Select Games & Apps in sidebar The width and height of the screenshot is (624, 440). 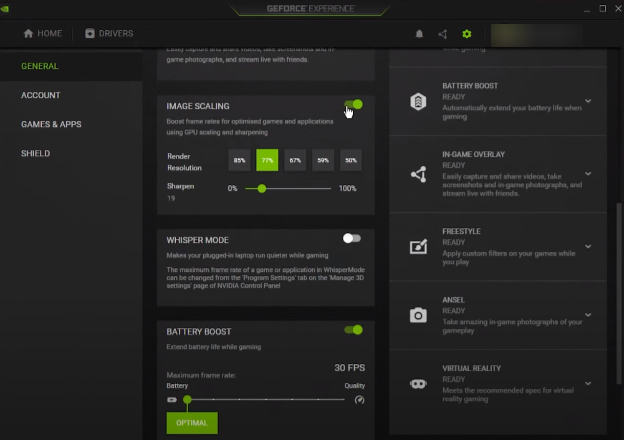tap(71, 124)
